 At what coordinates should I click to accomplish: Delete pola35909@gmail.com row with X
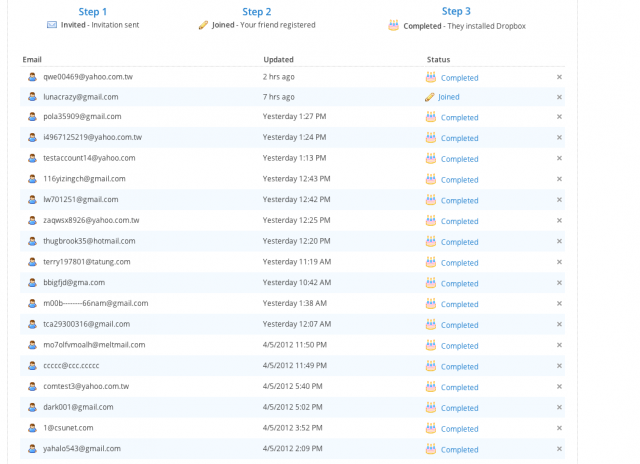559,116
